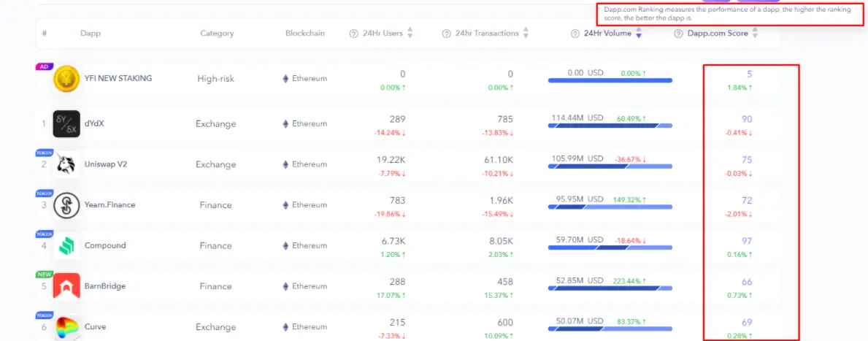Click the help icon beside 24Hr Volume
The height and width of the screenshot is (341, 868).
(x=575, y=34)
